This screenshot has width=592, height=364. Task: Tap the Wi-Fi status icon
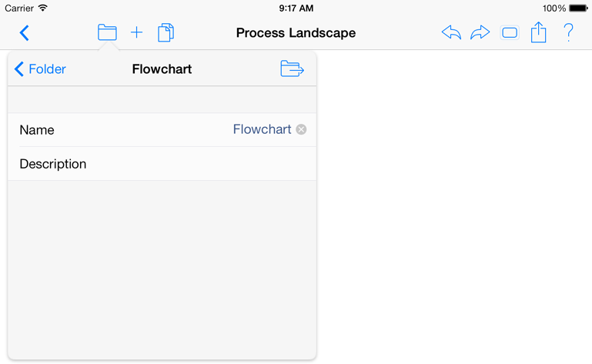coord(43,8)
